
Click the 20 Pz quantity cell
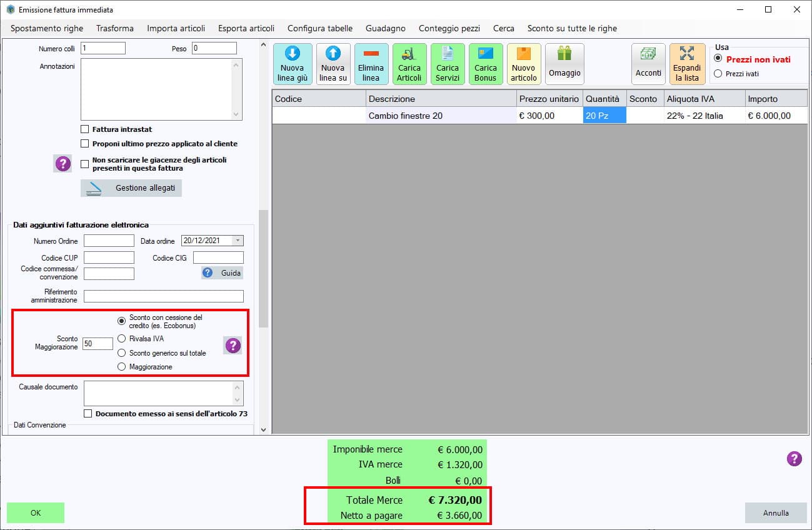pos(604,116)
